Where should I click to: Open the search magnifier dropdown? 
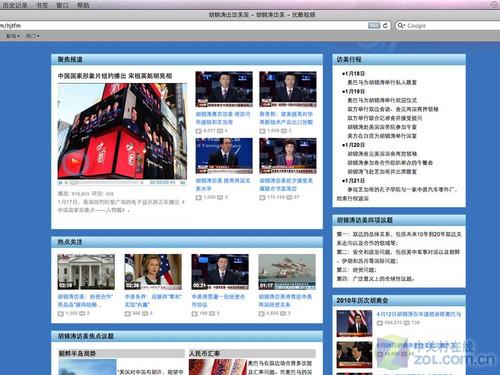401,26
